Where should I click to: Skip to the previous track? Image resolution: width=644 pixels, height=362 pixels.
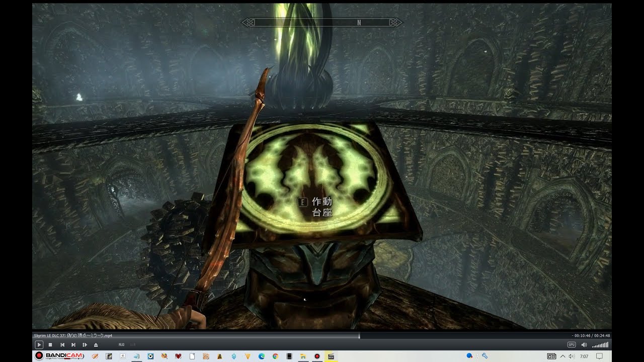[x=62, y=344]
